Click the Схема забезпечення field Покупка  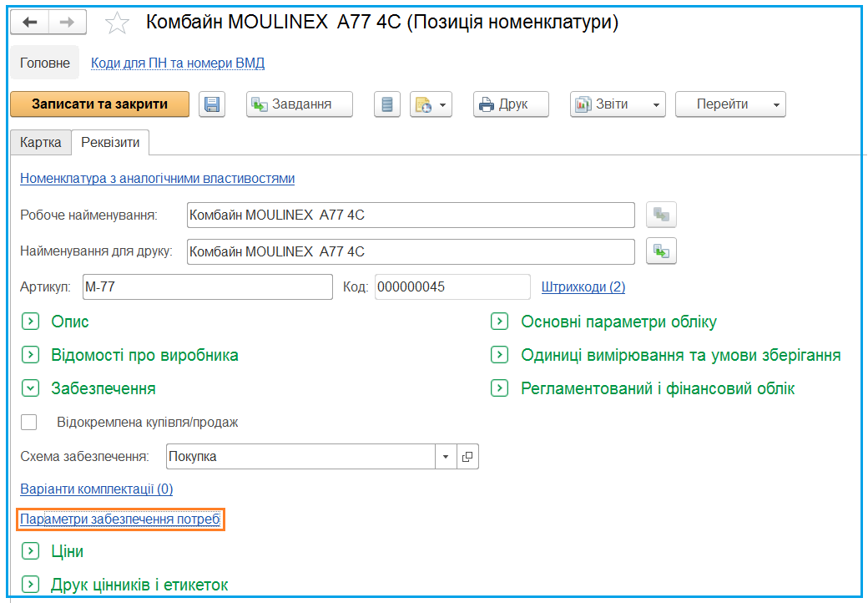pyautogui.click(x=300, y=457)
